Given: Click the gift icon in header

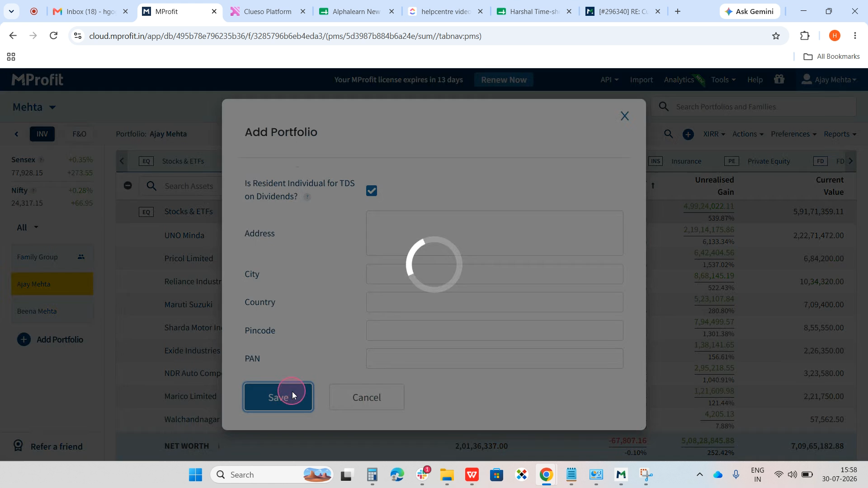Looking at the screenshot, I should [x=779, y=80].
